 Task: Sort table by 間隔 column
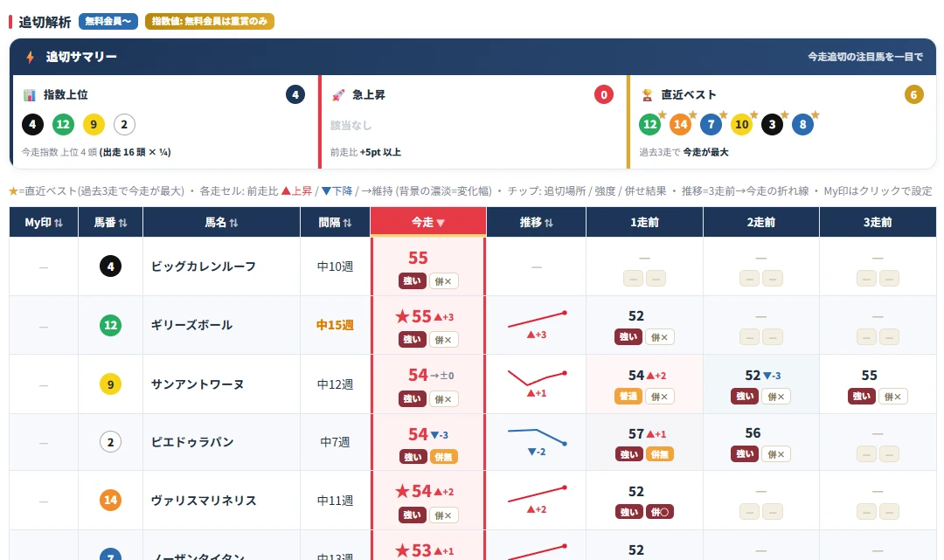(335, 223)
